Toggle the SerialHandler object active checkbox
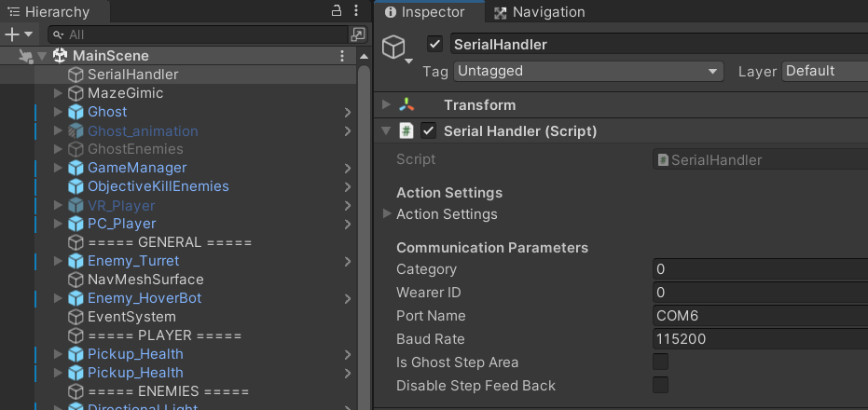 pos(434,45)
